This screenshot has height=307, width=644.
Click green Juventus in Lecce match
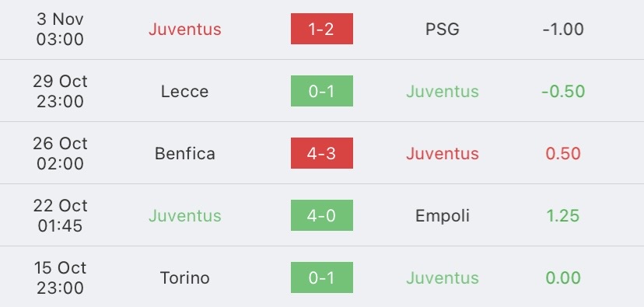click(443, 91)
